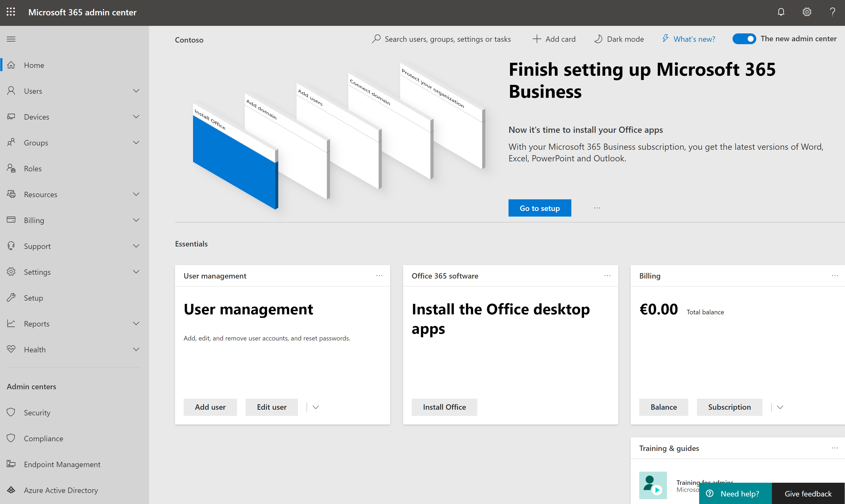This screenshot has width=845, height=504.
Task: Click the Edit user button
Action: [x=272, y=407]
